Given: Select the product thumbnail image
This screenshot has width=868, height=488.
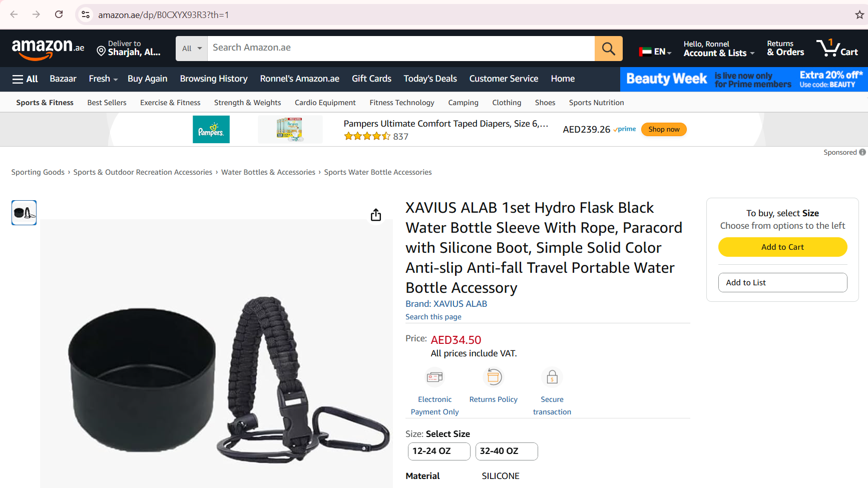Looking at the screenshot, I should coord(24,213).
